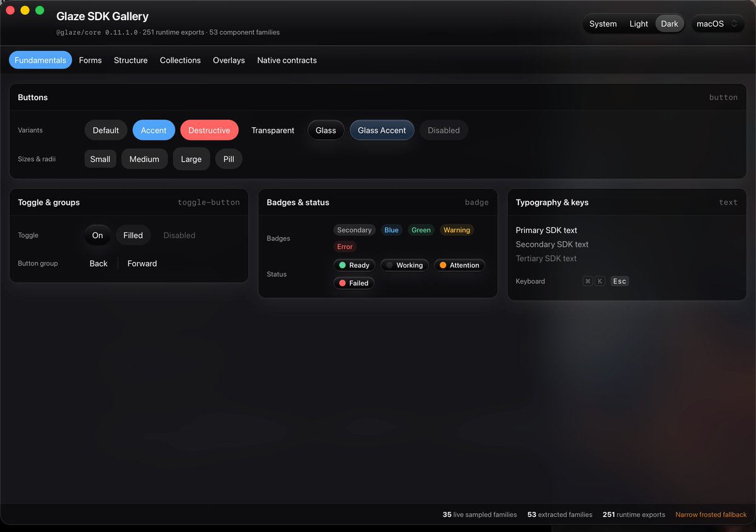Screen dimensions: 756x532
Task: Click the Pill radius button
Action: click(x=229, y=159)
